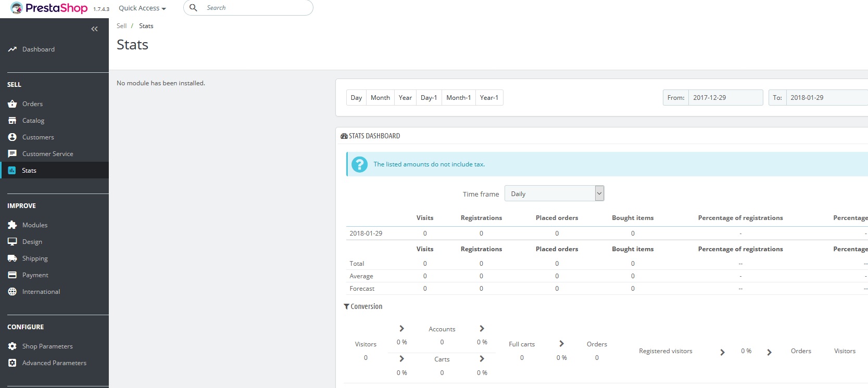Click the Modules puzzle icon
868x388 pixels.
[x=12, y=225]
